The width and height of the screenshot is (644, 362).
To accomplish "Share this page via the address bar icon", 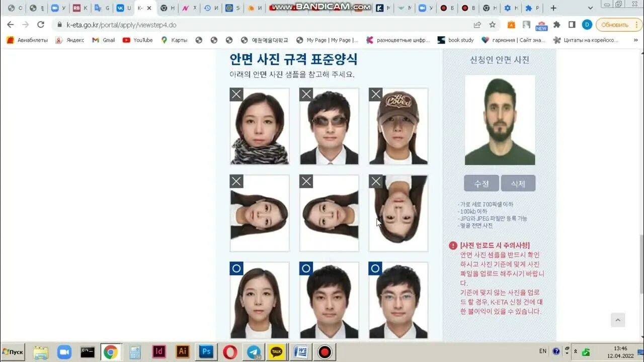I will (x=477, y=25).
